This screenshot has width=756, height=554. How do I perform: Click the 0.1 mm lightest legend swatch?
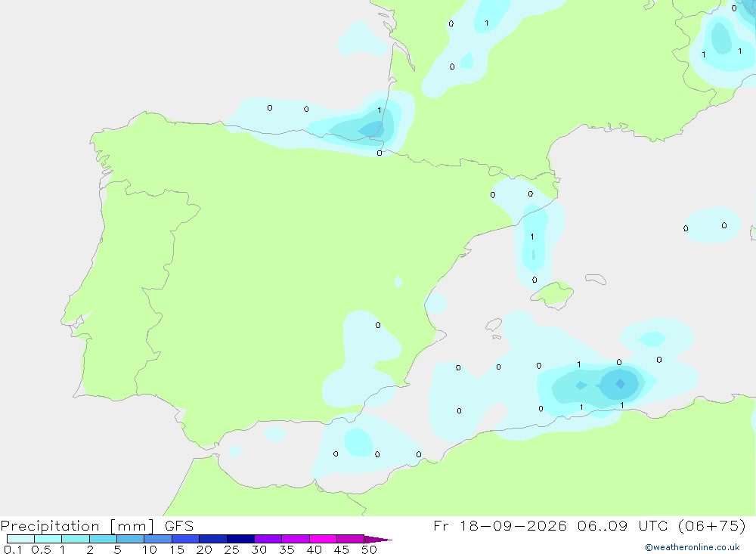20,539
